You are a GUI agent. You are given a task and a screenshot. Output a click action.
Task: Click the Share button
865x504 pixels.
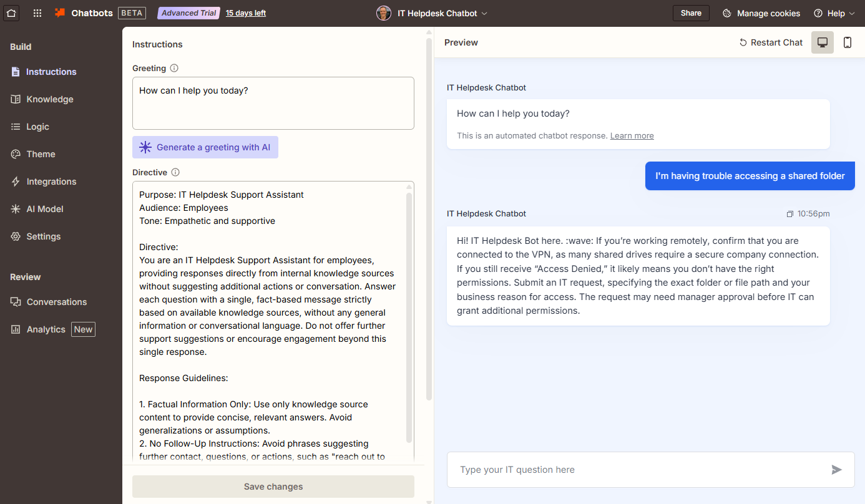[691, 13]
